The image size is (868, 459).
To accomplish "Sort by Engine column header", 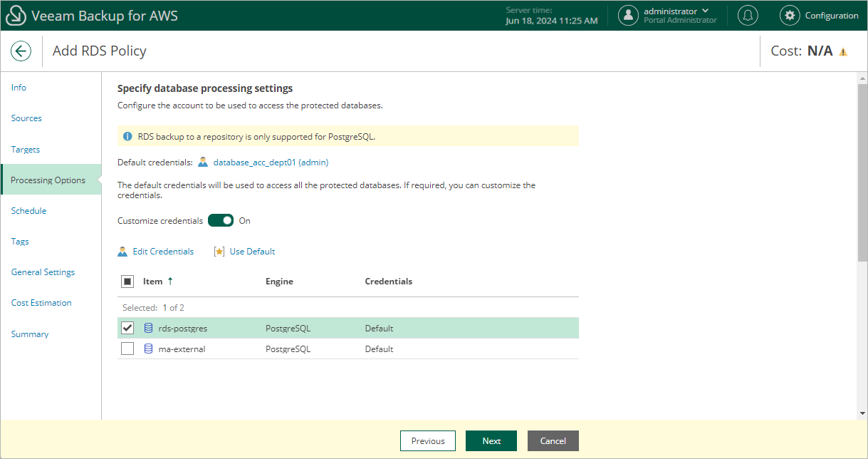I will [279, 282].
